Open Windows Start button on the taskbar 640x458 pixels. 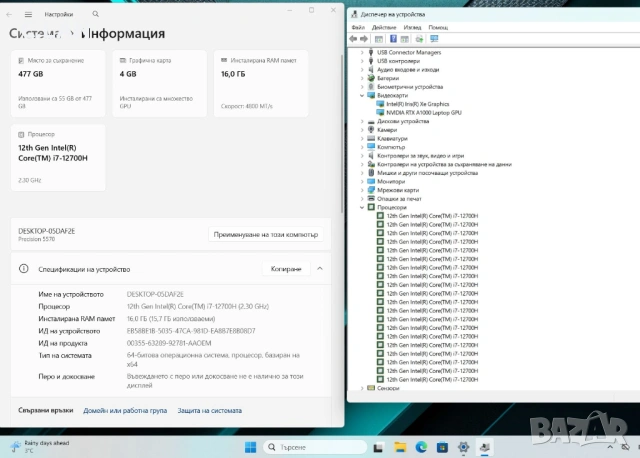pos(250,447)
